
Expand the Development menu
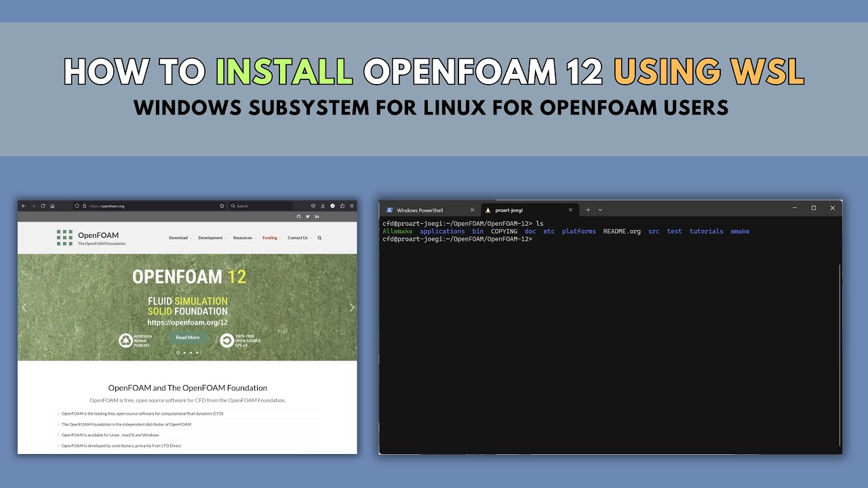(212, 238)
